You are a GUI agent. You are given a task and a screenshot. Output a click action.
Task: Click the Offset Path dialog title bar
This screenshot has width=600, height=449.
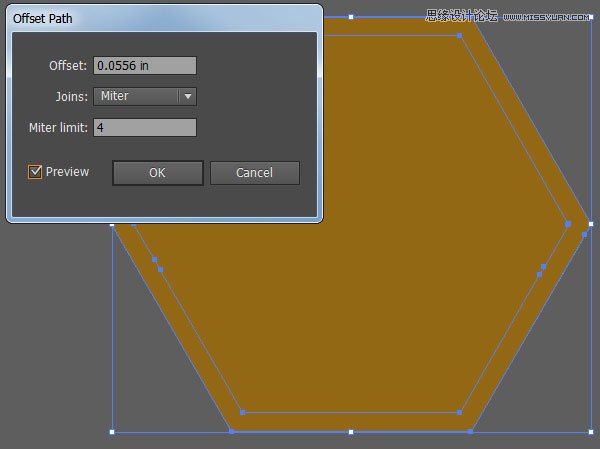pyautogui.click(x=160, y=18)
